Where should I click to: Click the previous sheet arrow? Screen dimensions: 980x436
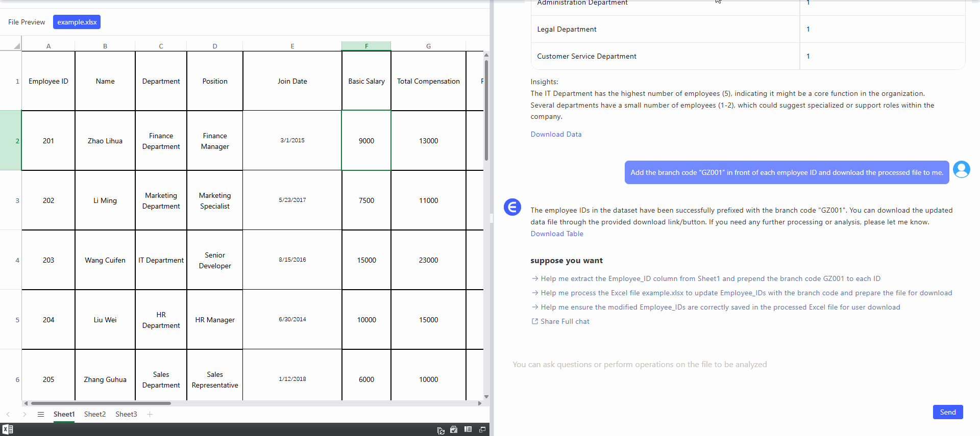click(x=8, y=414)
